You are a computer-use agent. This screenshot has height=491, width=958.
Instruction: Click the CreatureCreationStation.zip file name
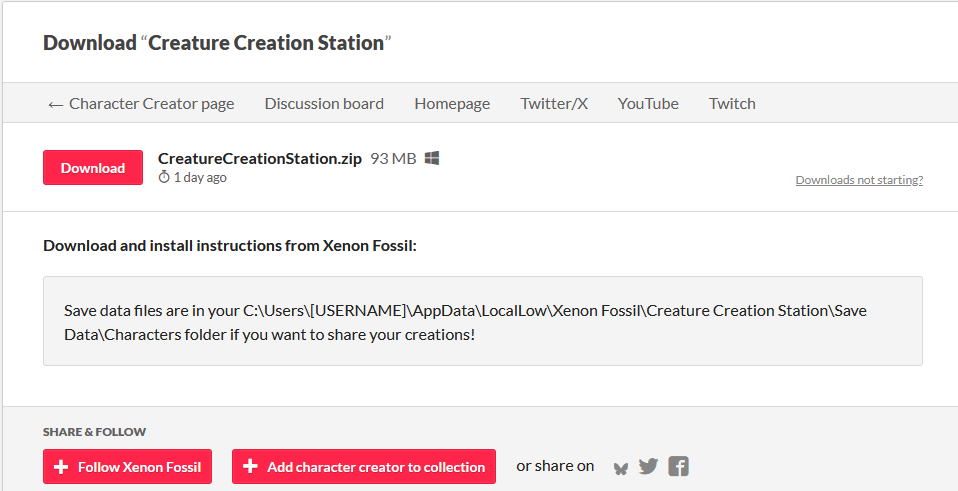click(x=260, y=158)
